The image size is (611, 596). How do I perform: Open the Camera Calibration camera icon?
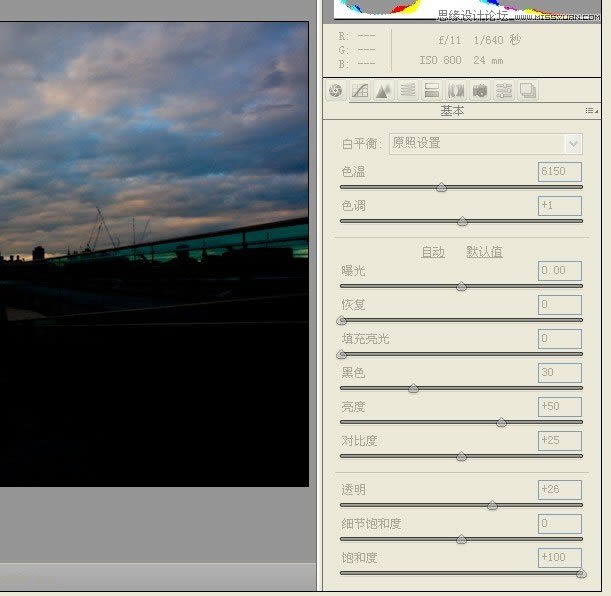coord(480,91)
